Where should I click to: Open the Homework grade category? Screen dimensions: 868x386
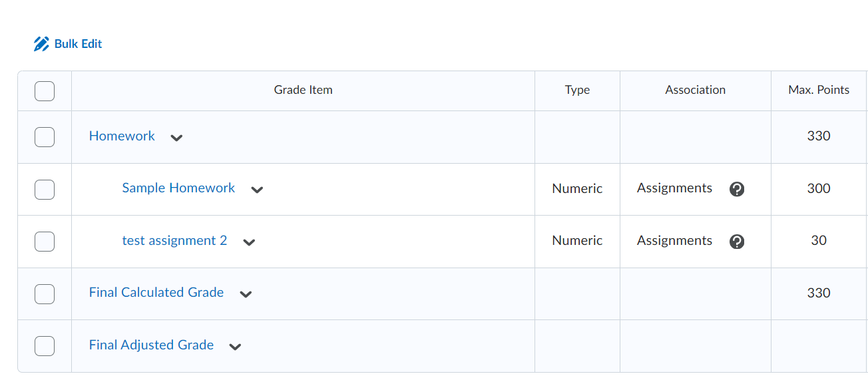122,136
